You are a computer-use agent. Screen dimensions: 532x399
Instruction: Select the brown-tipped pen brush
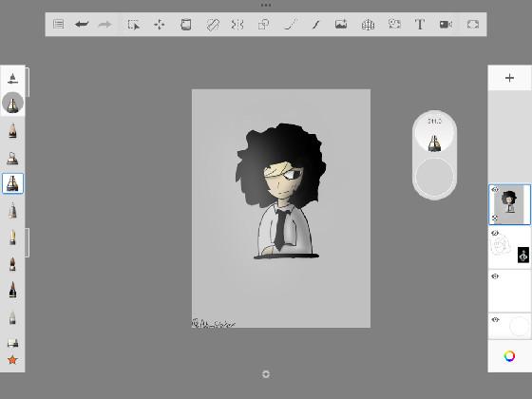coord(12,264)
